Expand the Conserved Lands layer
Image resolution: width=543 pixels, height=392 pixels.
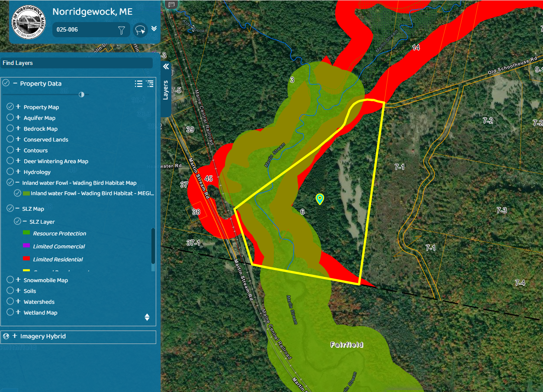[x=18, y=139]
